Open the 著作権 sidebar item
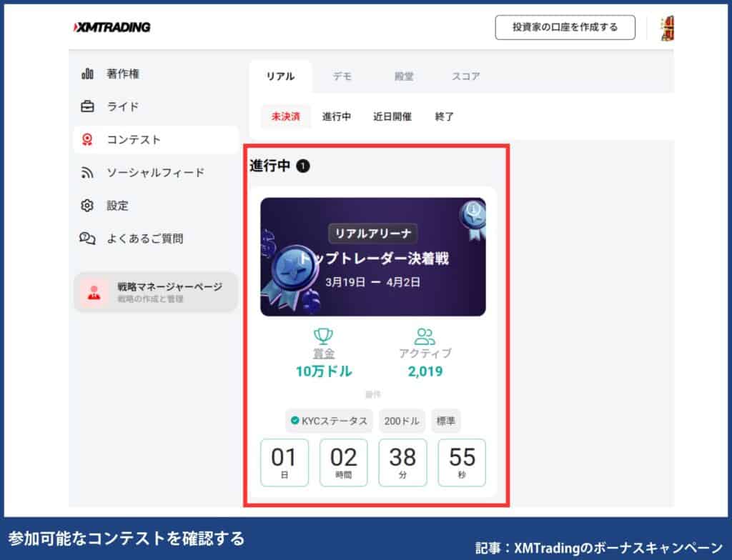The height and width of the screenshot is (560, 732). click(156, 74)
